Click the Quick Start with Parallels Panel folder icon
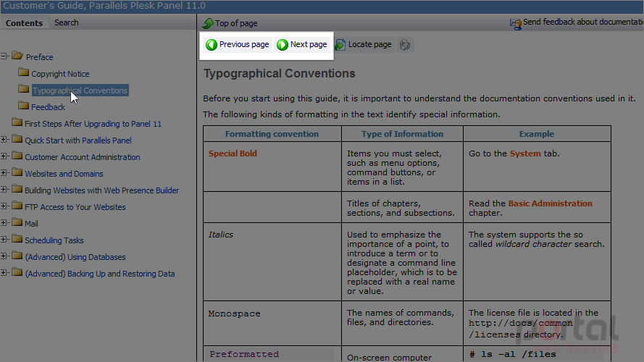 pyautogui.click(x=17, y=139)
